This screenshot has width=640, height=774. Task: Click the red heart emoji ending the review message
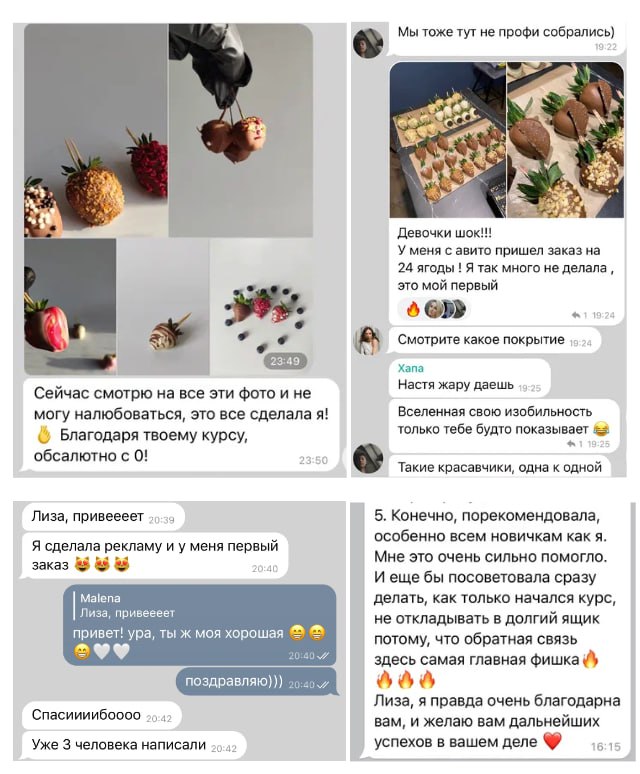pos(552,741)
